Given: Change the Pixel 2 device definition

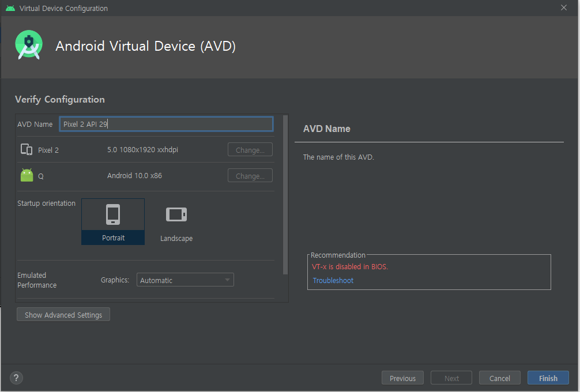Looking at the screenshot, I should coord(250,150).
